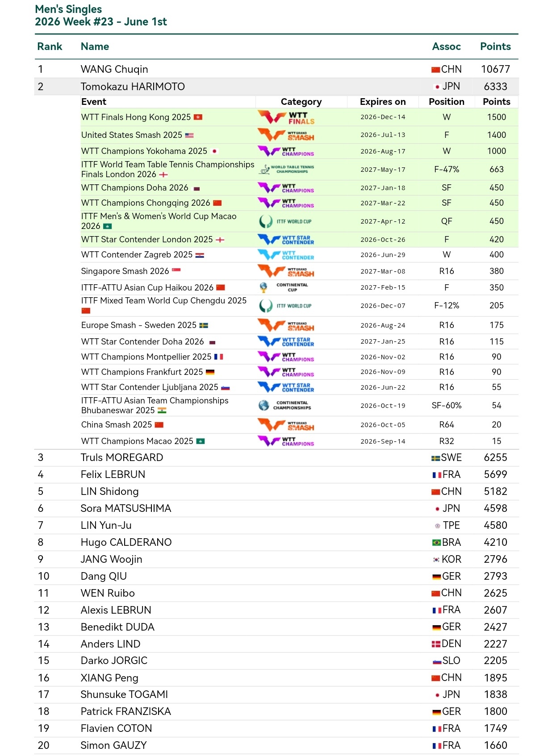552x756 pixels.
Task: Click the Category sub-table header
Action: point(301,102)
